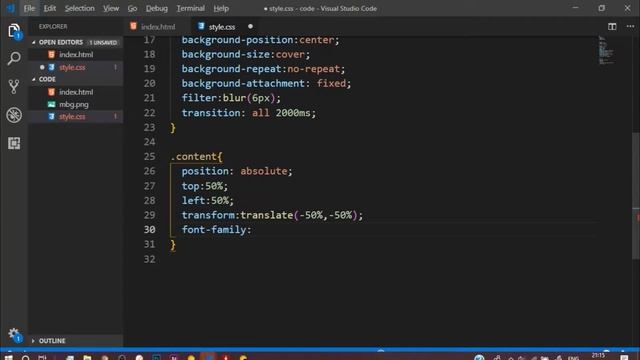The image size is (640, 360).
Task: Click the 'position: absolute;' line
Action: (x=237, y=171)
